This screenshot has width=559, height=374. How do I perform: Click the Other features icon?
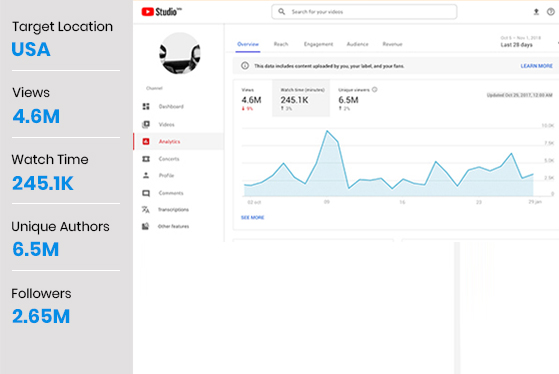coord(145,226)
